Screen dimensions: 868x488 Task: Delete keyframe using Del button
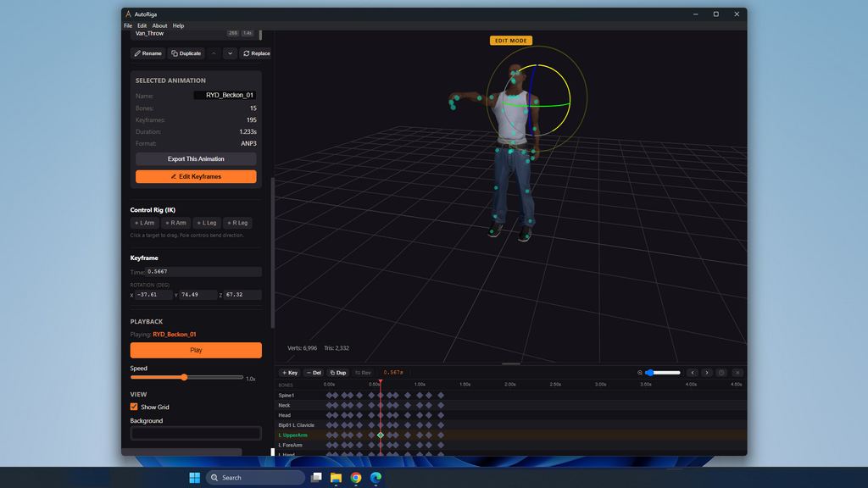click(x=314, y=373)
